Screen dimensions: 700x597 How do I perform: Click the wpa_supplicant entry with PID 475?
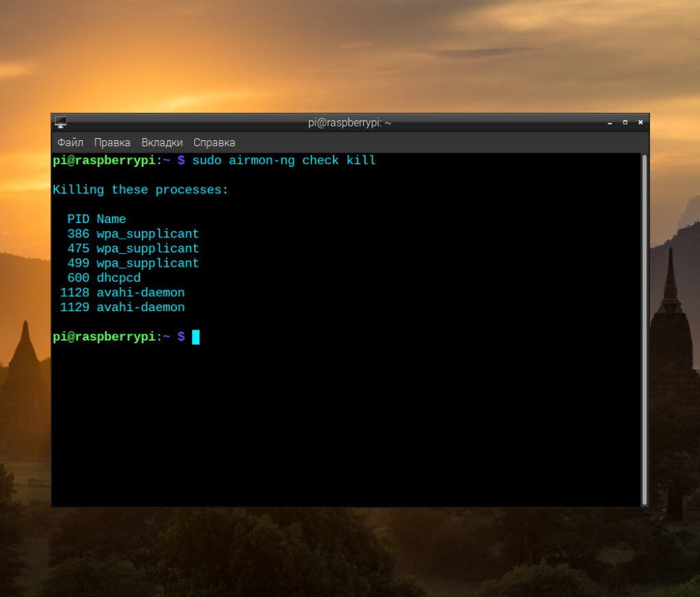pos(147,249)
